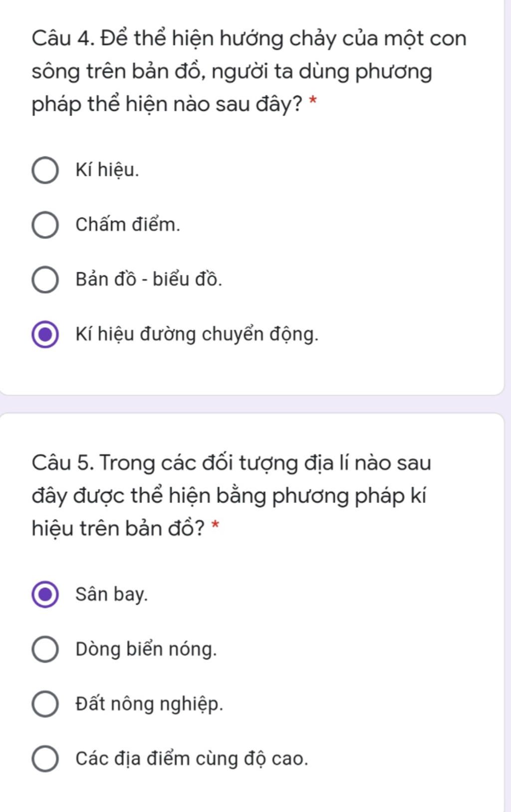Click the Câu 4 question heading text
The width and height of the screenshot is (511, 812).
[249, 71]
